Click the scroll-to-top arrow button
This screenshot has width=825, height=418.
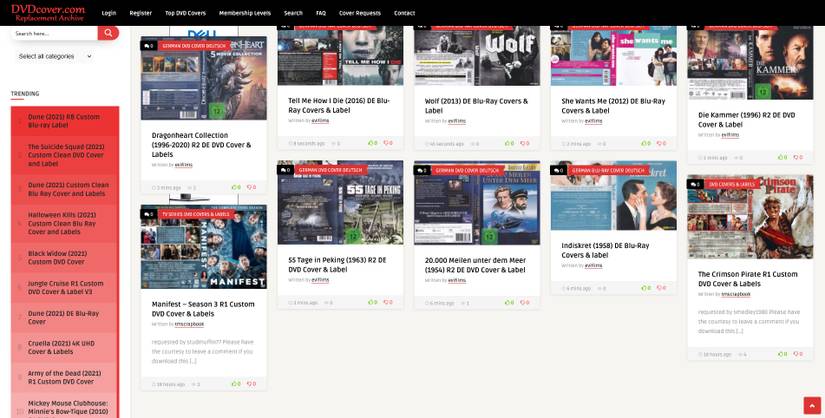(x=812, y=406)
